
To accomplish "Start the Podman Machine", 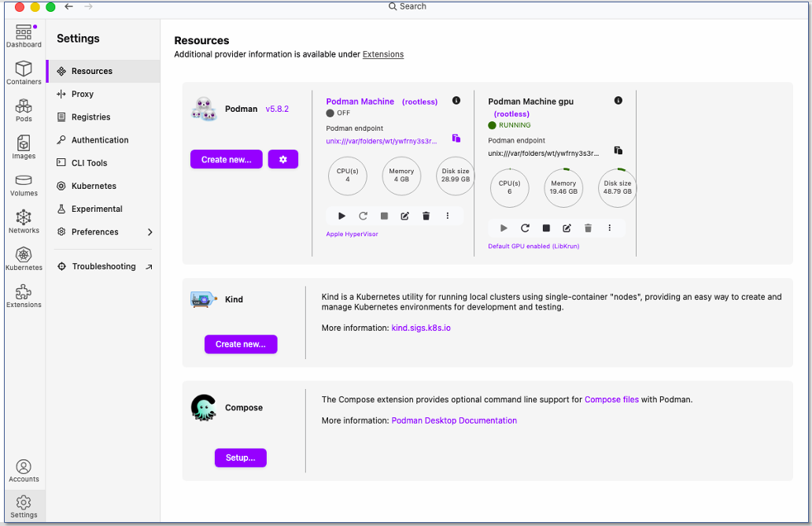I will [x=341, y=216].
